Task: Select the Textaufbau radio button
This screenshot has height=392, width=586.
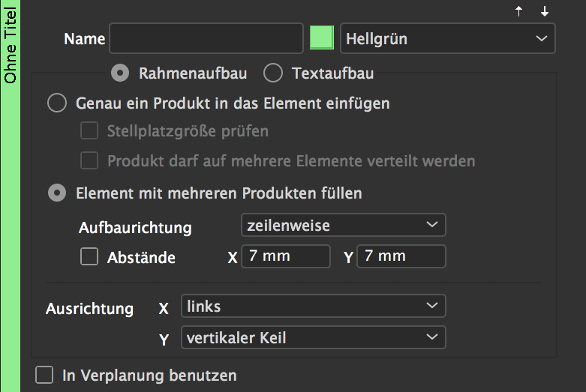Action: pyautogui.click(x=273, y=73)
